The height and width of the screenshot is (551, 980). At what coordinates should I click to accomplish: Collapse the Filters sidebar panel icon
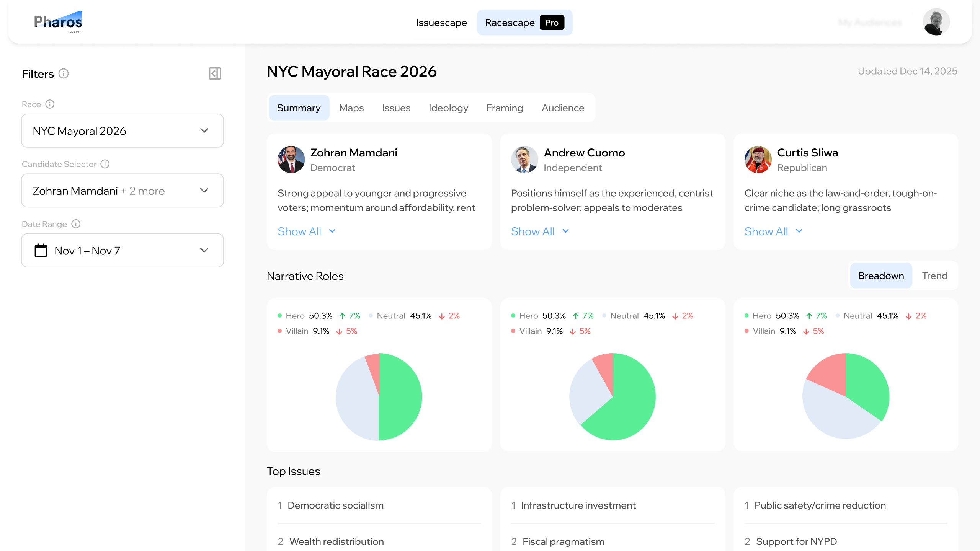[x=215, y=73]
